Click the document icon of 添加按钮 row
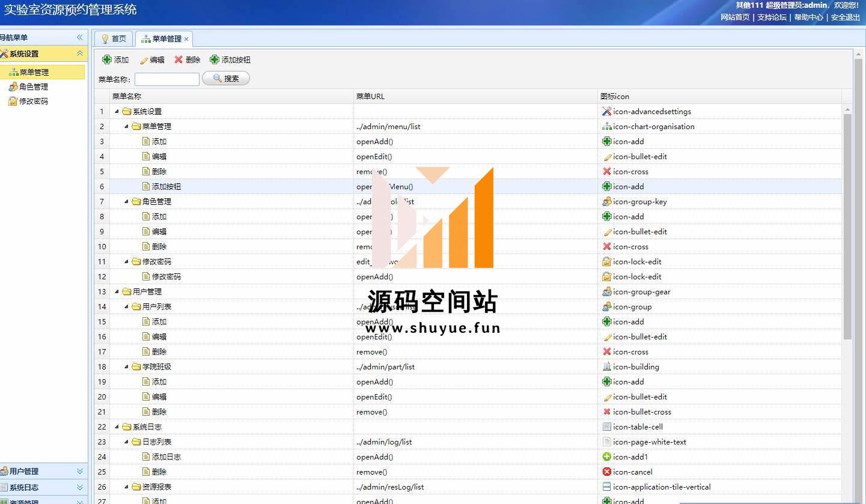This screenshot has width=866, height=504. (145, 186)
